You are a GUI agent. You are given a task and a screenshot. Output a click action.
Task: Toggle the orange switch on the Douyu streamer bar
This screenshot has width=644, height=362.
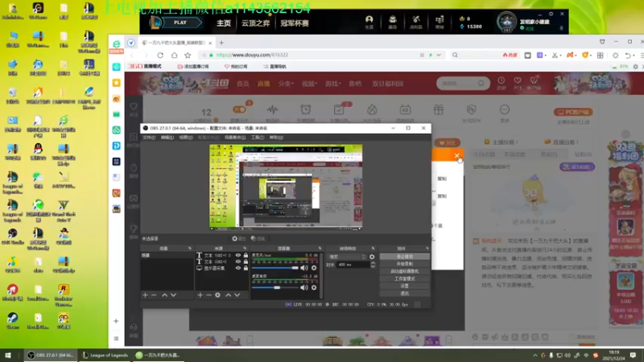239,109
